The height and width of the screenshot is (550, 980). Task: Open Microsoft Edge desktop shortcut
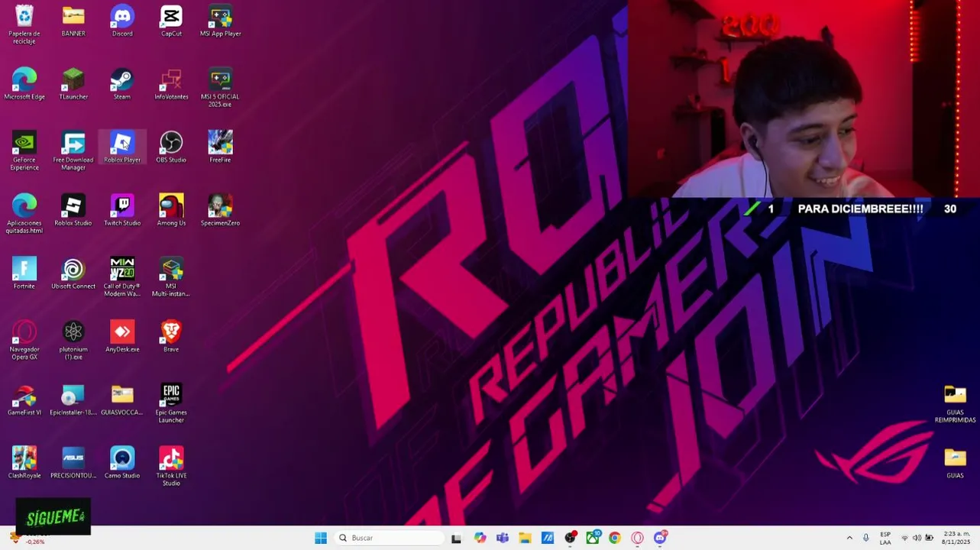pyautogui.click(x=24, y=84)
